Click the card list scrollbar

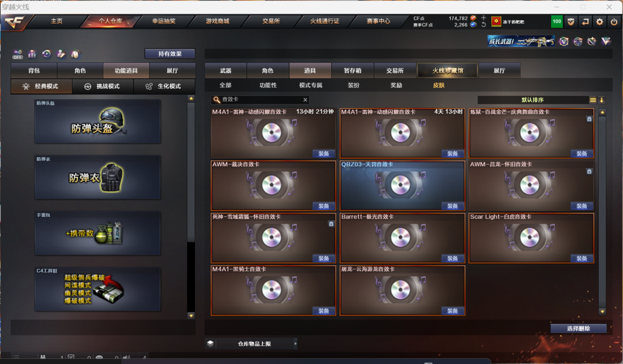[x=602, y=211]
